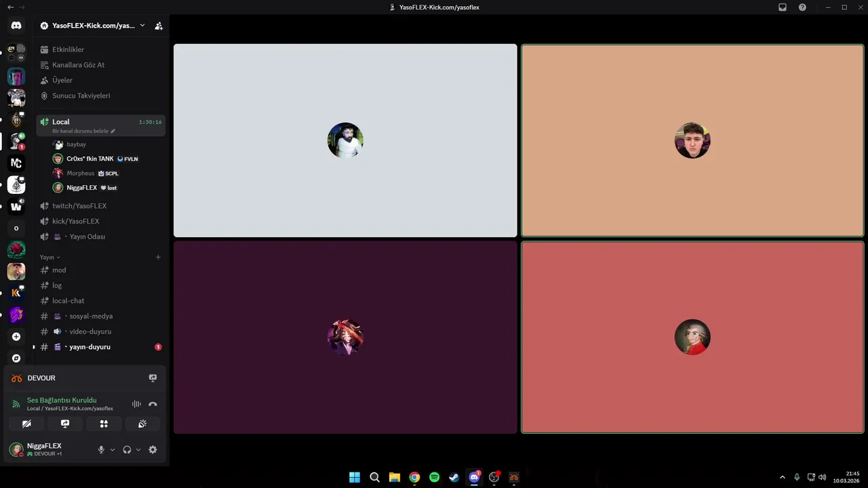The width and height of the screenshot is (868, 488).
Task: Select the purple tile with anime avatar
Action: pyautogui.click(x=345, y=337)
